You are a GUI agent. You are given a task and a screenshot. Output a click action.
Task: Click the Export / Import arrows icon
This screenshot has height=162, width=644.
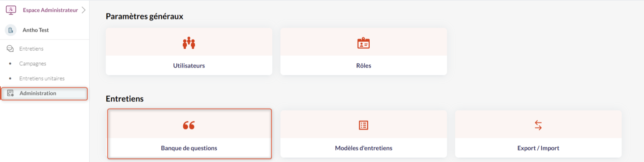tap(538, 125)
